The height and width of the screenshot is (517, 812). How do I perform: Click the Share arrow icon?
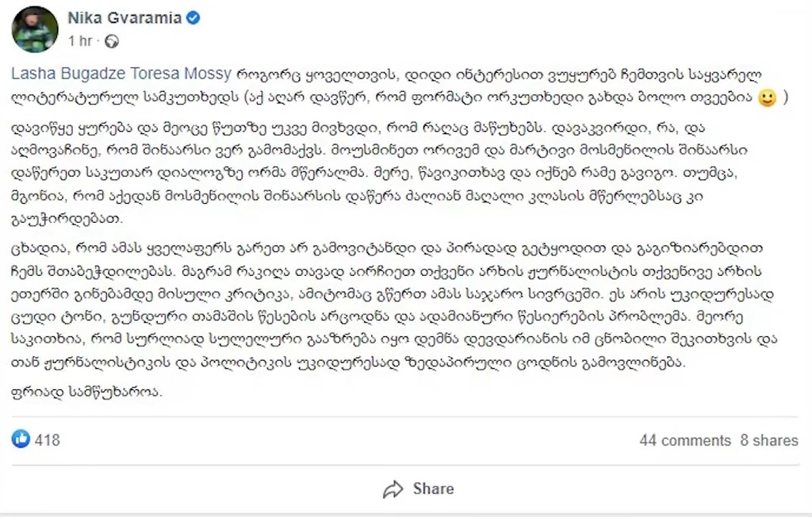pyautogui.click(x=393, y=488)
